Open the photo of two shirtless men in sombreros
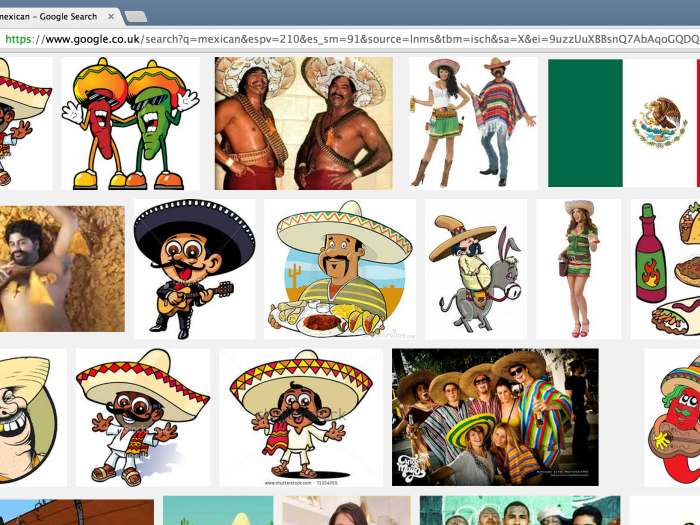This screenshot has height=525, width=700. (x=303, y=124)
